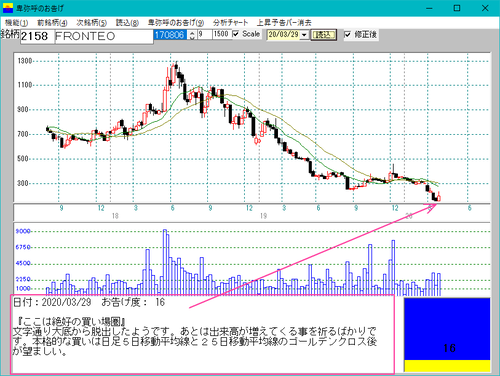Click the app icon in title bar
Screen dimensions: 500x376
tap(8, 8)
